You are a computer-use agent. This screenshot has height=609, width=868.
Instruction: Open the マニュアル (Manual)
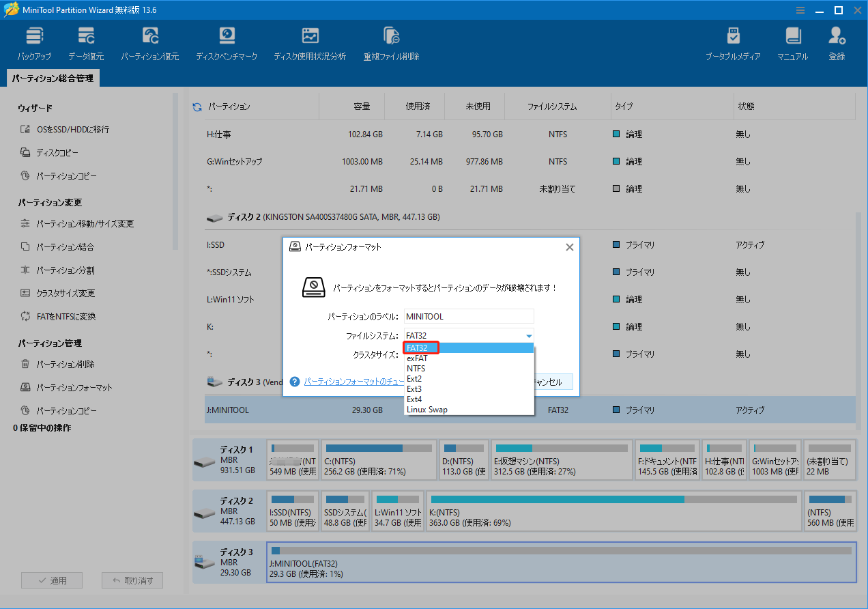[792, 44]
